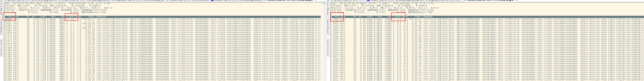Click the 1.0 %CPU value for PID 9968
Image resolution: width=644 pixels, height=81 pixels.
[x=399, y=19]
